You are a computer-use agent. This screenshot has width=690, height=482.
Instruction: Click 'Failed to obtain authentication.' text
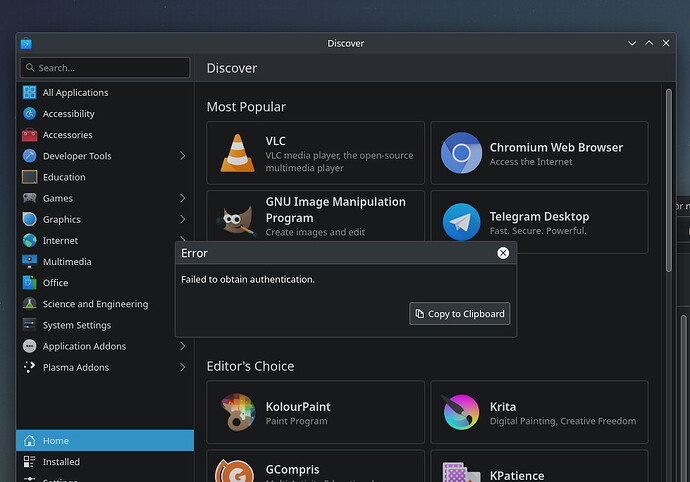click(x=248, y=279)
